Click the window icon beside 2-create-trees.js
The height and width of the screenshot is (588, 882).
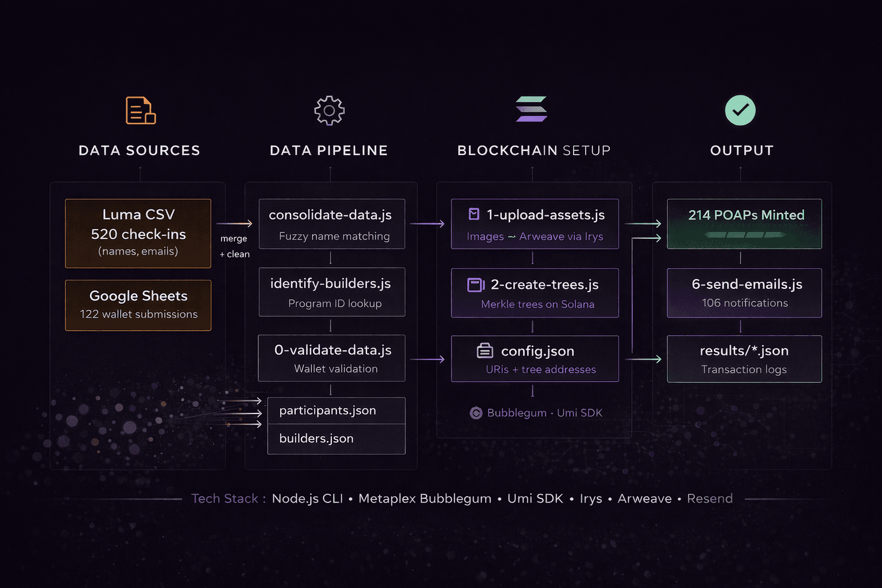476,284
